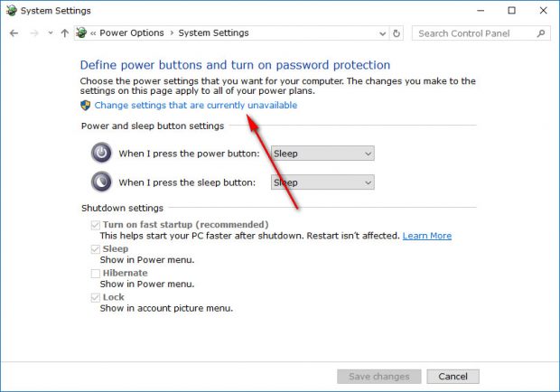The width and height of the screenshot is (560, 392).
Task: Open the power button action dropdown
Action: coord(322,154)
